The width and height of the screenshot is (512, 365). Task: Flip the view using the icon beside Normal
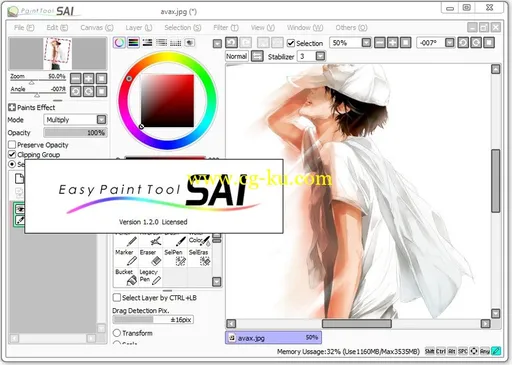[257, 56]
